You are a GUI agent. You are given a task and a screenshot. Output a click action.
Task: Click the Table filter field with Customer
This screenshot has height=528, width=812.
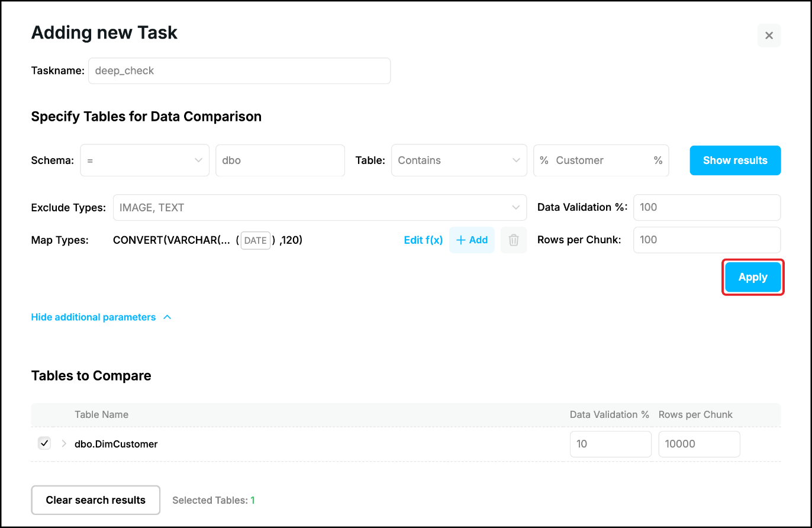[x=601, y=160]
